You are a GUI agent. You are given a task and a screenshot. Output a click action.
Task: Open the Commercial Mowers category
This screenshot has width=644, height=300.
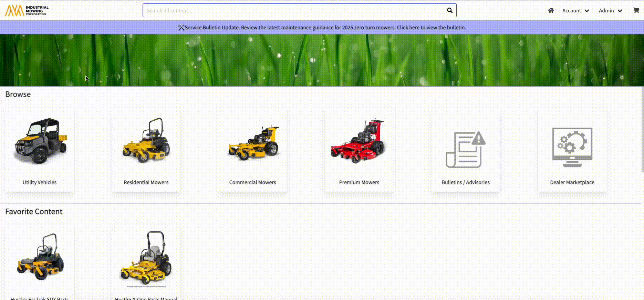252,151
